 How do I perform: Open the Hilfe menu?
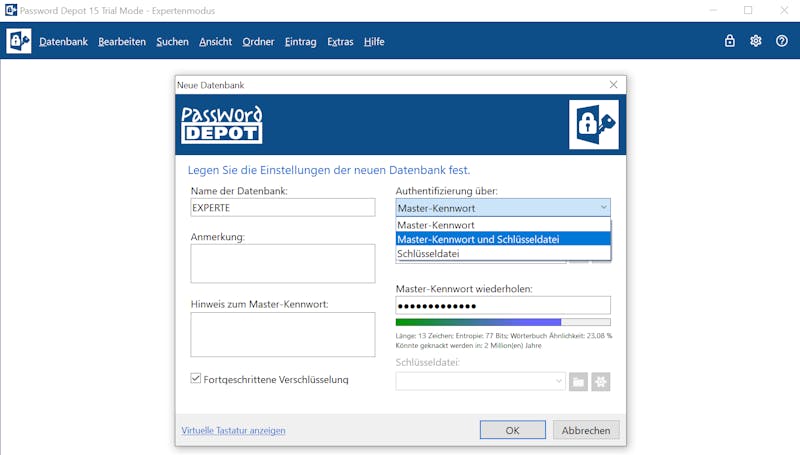pos(374,42)
